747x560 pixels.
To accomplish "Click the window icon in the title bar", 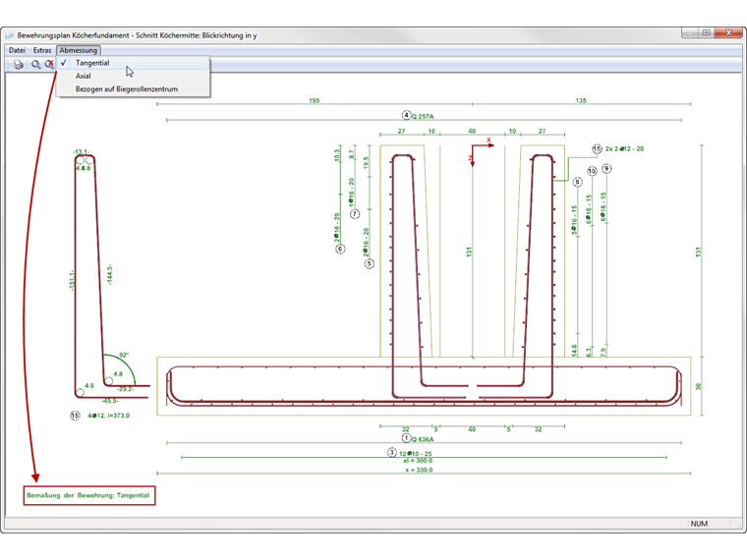I will 9,35.
